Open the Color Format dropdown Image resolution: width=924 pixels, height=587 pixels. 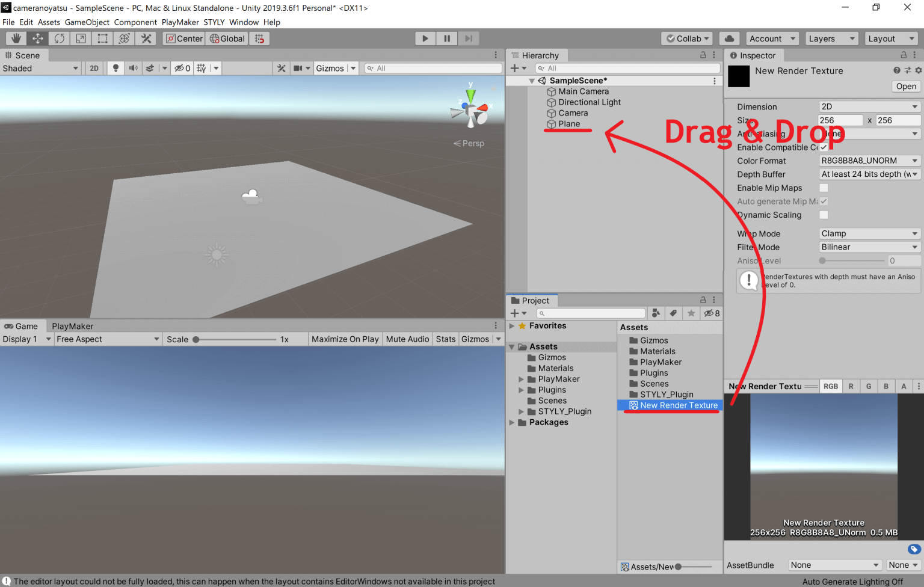[x=869, y=160]
